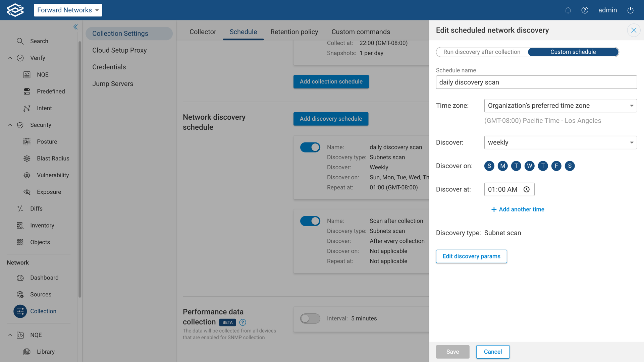
Task: Click the Vulnerability sidebar icon
Action: (x=27, y=175)
